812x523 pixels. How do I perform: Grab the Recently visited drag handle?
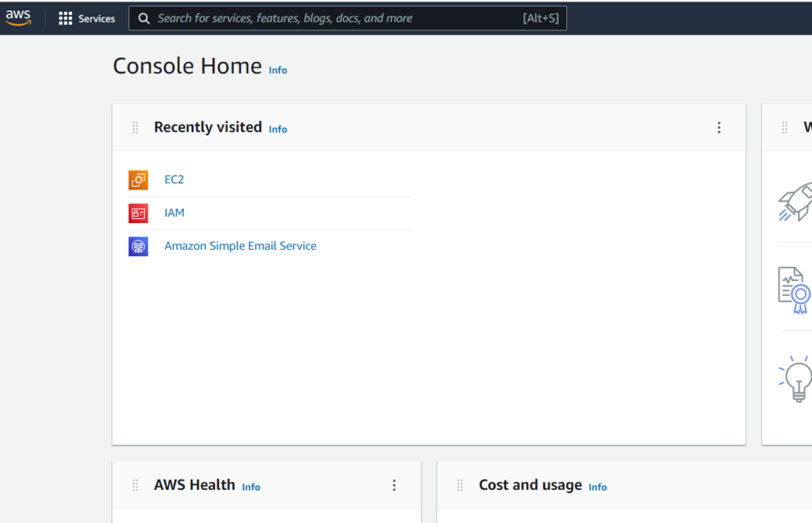[135, 128]
